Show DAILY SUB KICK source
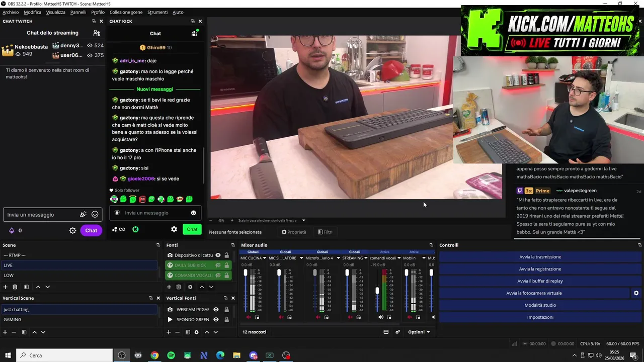 coord(218,265)
